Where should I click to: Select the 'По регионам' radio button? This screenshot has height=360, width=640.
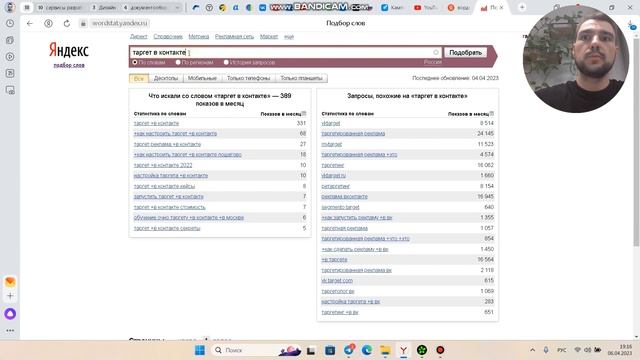178,62
